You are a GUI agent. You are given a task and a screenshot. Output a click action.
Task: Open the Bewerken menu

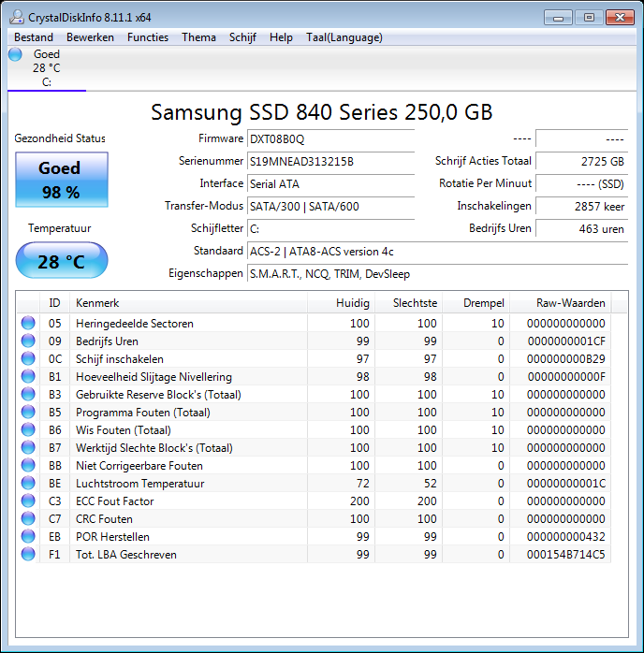pos(90,37)
